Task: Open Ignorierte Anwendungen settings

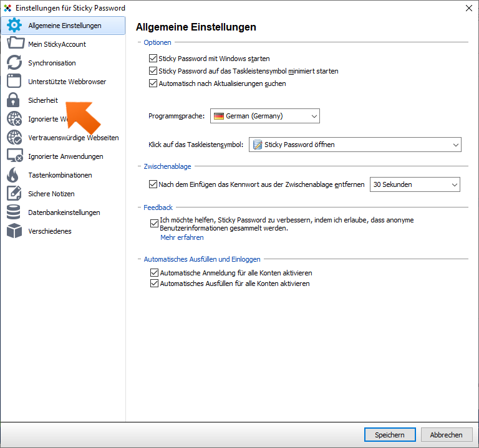Action: pyautogui.click(x=63, y=156)
